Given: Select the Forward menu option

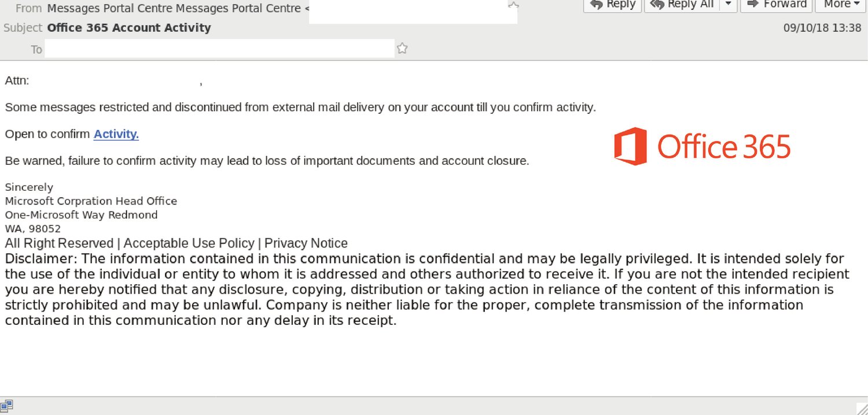Looking at the screenshot, I should coord(775,5).
